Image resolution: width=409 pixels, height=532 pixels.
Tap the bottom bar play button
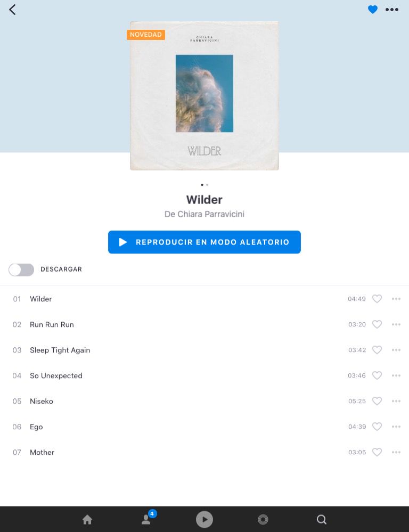click(x=204, y=519)
